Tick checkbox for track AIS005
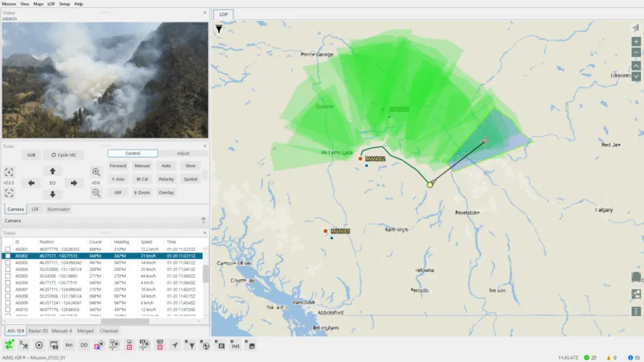Viewport: 644px width, 362px height. pyautogui.click(x=8, y=276)
